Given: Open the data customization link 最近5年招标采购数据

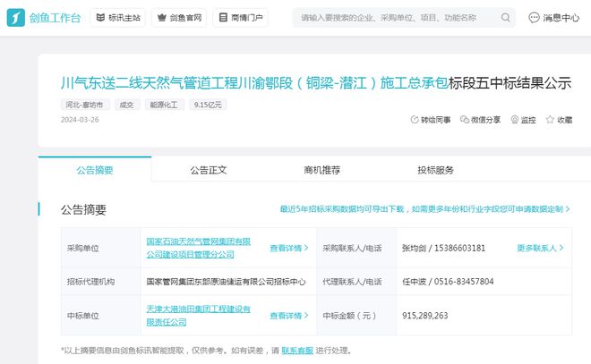Looking at the screenshot, I should coord(424,209).
